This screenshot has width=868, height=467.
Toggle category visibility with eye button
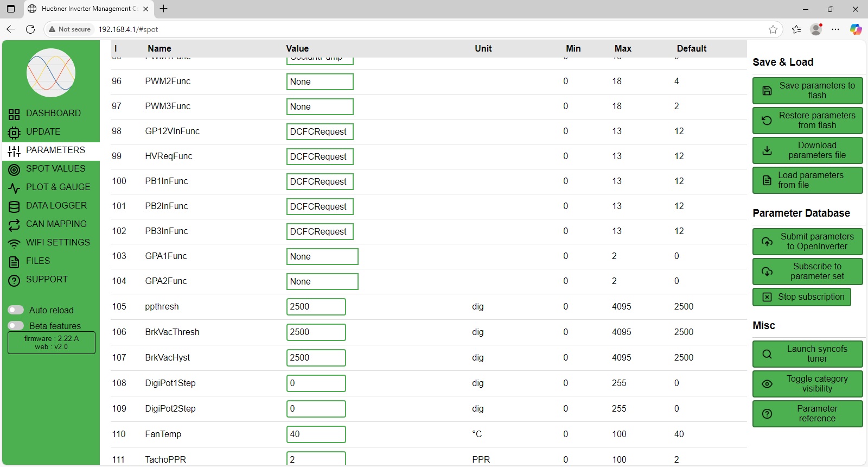coord(807,384)
